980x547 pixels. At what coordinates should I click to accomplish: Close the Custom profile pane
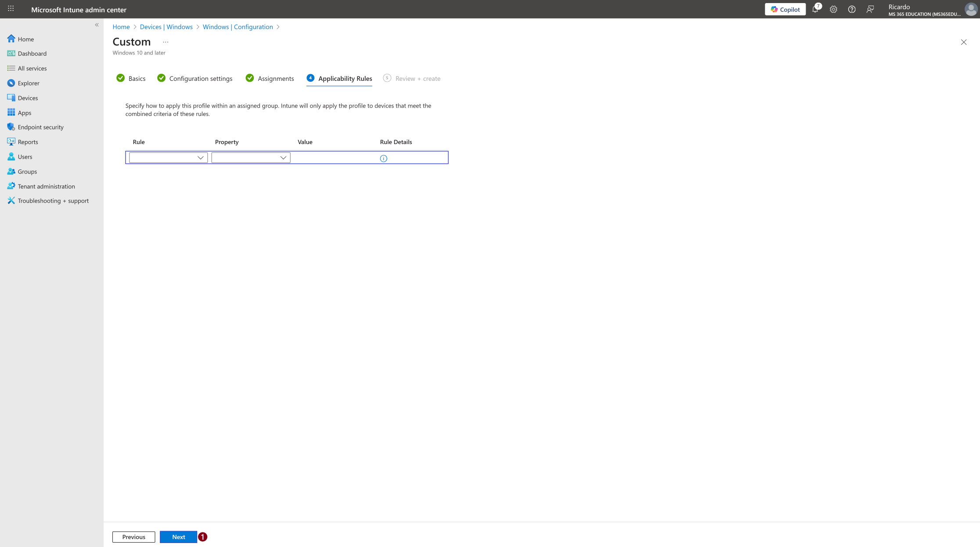point(963,42)
